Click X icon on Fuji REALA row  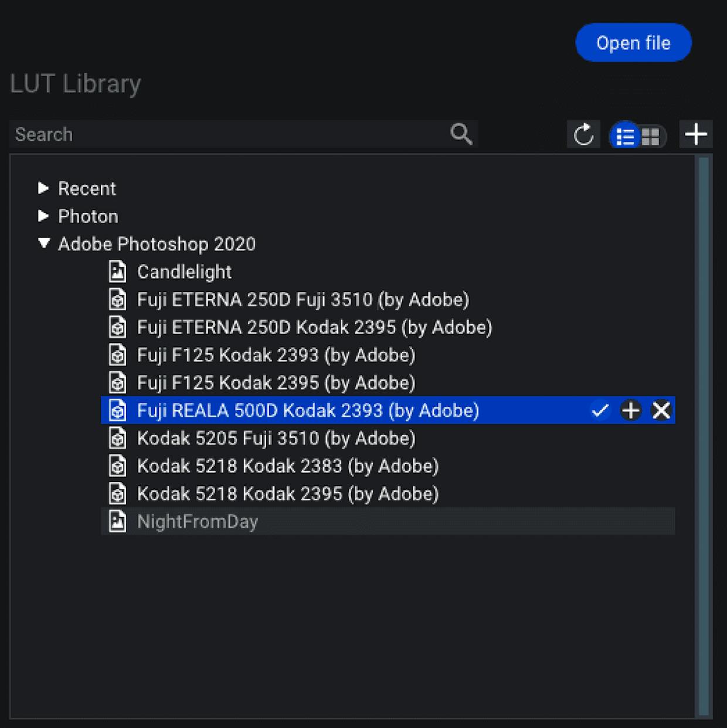(x=661, y=410)
